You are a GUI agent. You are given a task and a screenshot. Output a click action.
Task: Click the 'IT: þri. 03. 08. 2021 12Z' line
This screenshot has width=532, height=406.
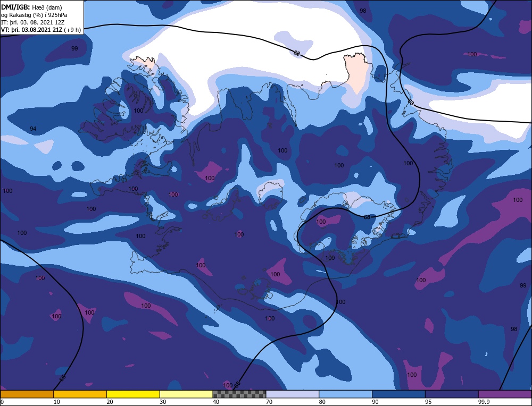coord(32,22)
